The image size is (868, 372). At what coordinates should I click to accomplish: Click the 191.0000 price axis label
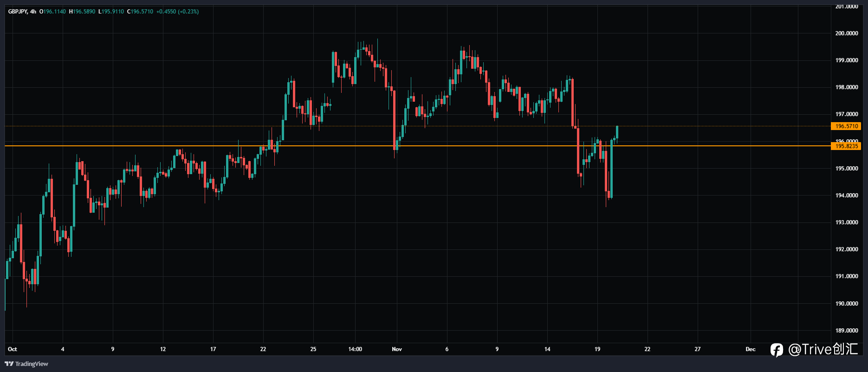tap(847, 276)
